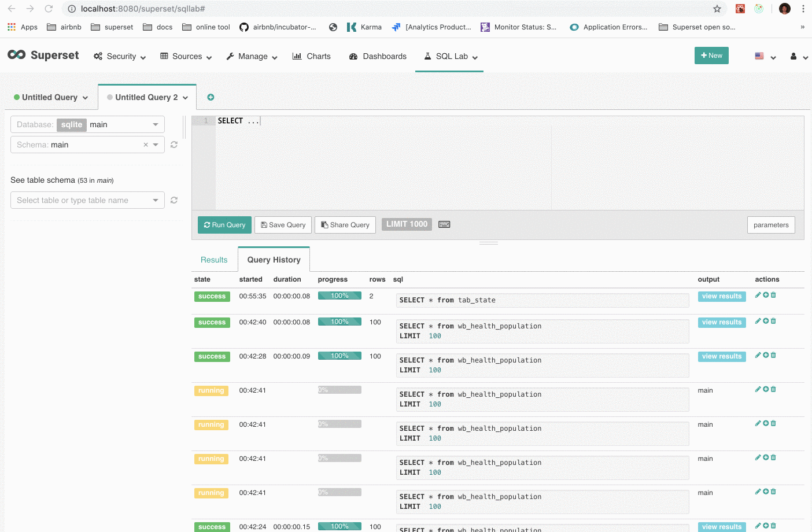Expand the Sources menu
Viewport: 812px width, 532px height.
(x=186, y=56)
